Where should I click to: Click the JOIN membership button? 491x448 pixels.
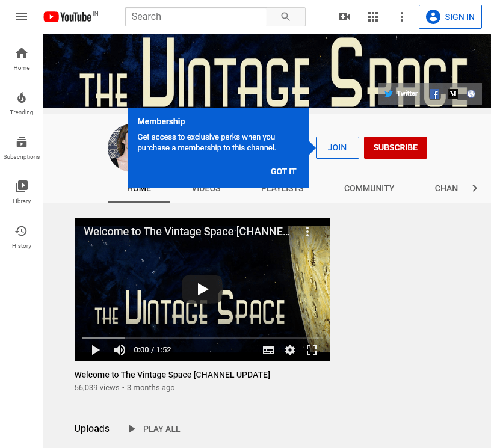point(337,148)
